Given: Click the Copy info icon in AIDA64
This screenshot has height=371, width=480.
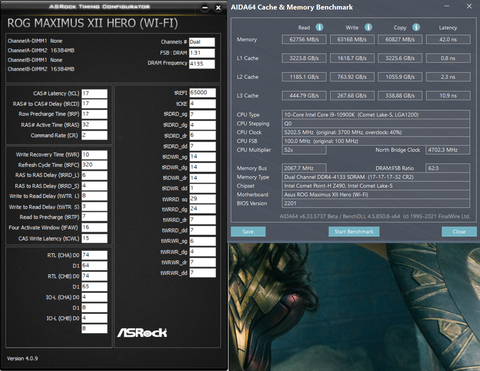Looking at the screenshot, I should 416,27.
